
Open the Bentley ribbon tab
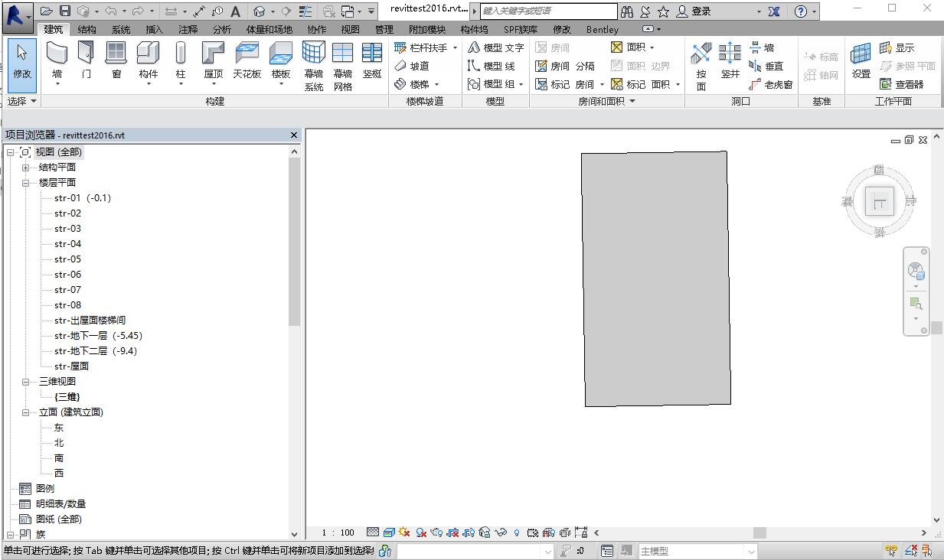point(603,29)
